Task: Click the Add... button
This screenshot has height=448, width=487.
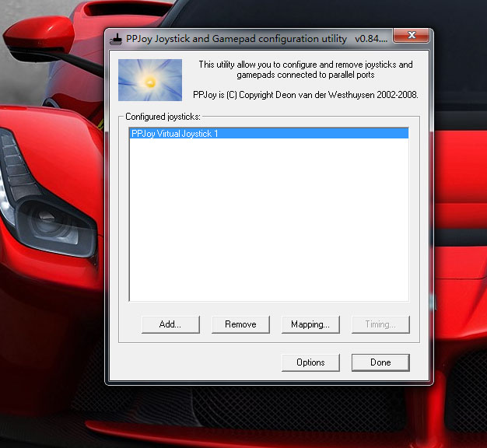Action: [170, 324]
